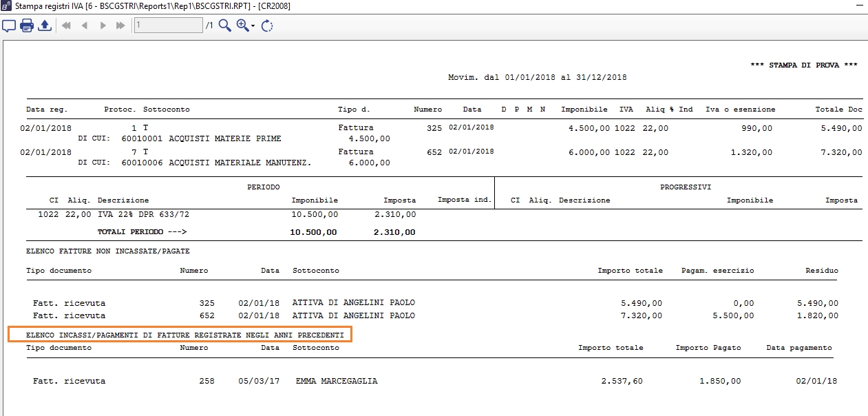Open the find text magnifier tool
The height and width of the screenshot is (416, 868).
(224, 26)
